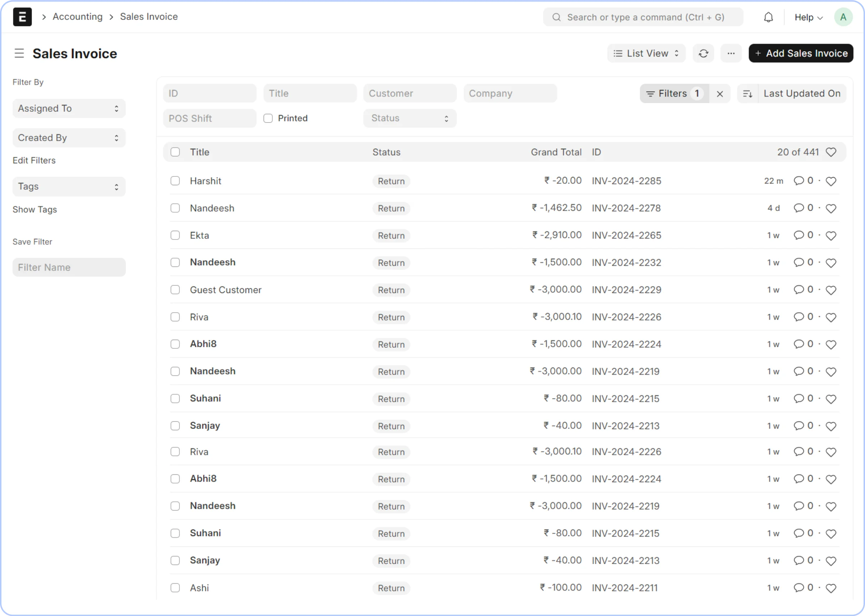Click the sort direction toggle icon
The image size is (865, 616).
(x=748, y=94)
